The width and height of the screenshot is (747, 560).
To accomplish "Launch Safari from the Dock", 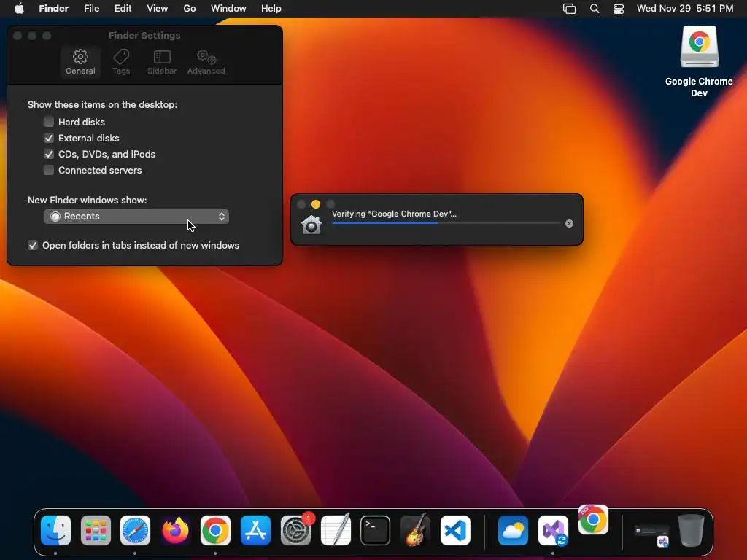I will coord(135,530).
